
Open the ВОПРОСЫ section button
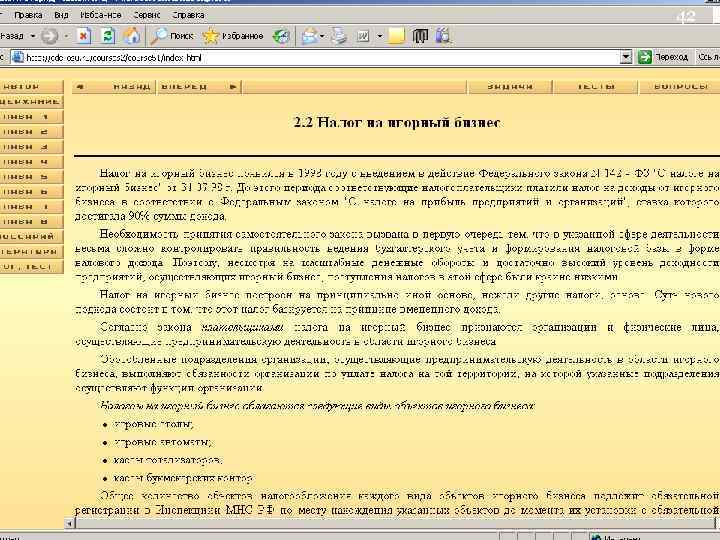pyautogui.click(x=680, y=87)
